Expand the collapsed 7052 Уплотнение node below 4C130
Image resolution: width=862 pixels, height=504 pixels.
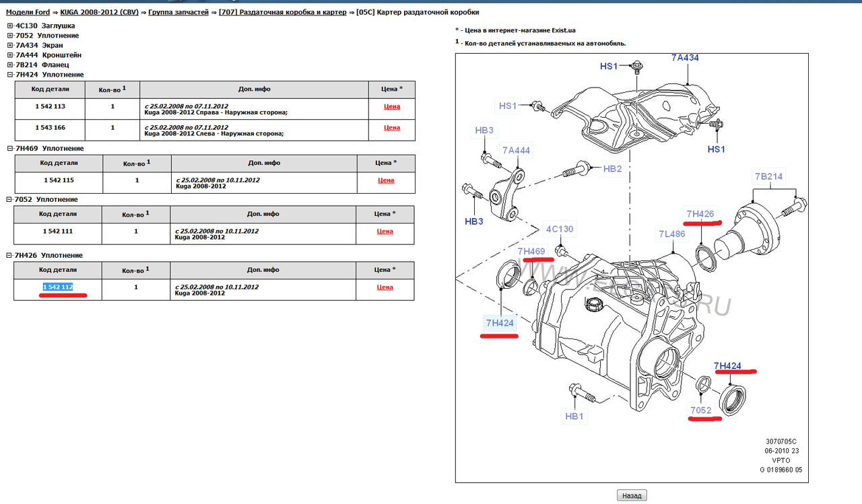(10, 36)
